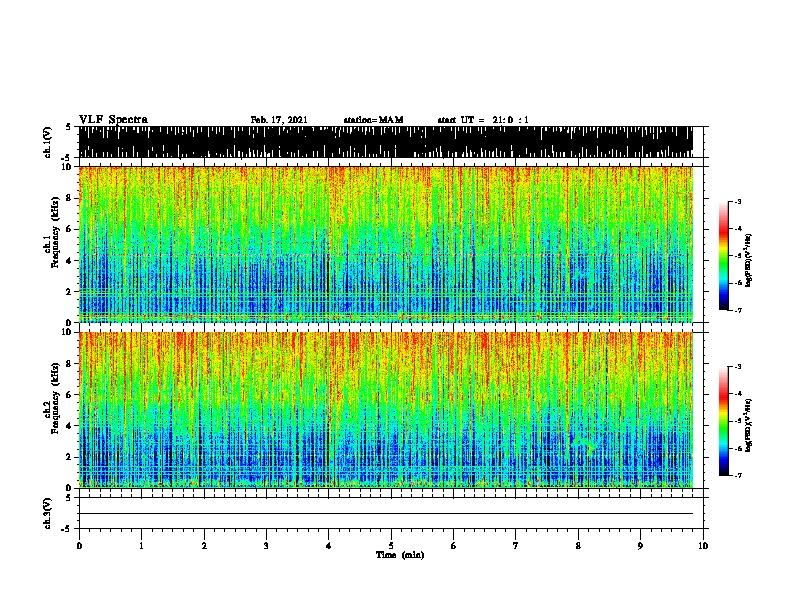The image size is (792, 612).
Task: Click the ch.2 spectrogram image area
Action: [385, 410]
